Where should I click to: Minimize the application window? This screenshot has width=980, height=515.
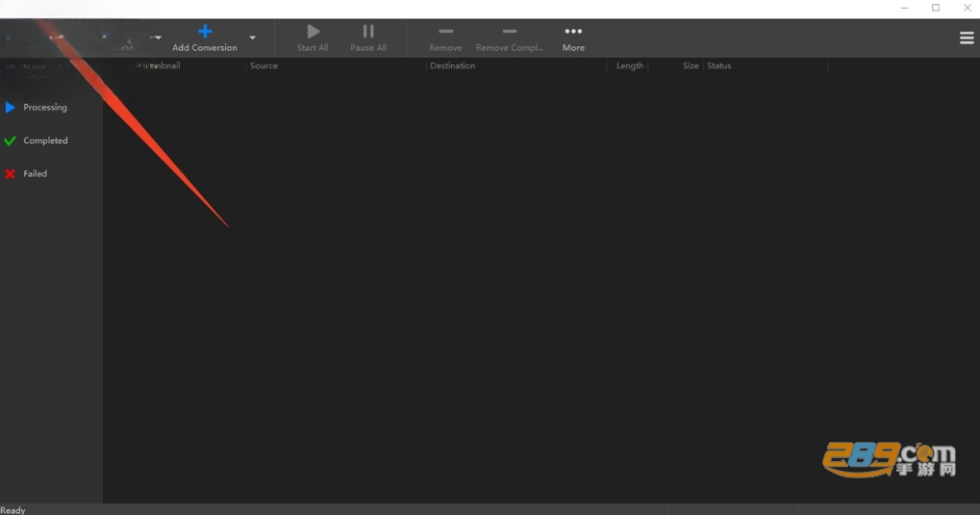pos(904,8)
